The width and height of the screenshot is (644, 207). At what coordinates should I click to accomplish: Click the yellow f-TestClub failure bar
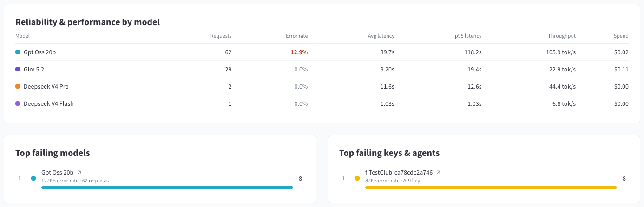pyautogui.click(x=491, y=188)
